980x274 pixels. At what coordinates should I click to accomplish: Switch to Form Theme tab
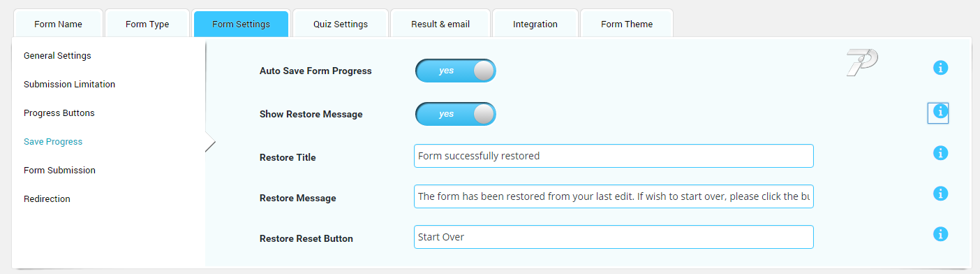coord(627,24)
